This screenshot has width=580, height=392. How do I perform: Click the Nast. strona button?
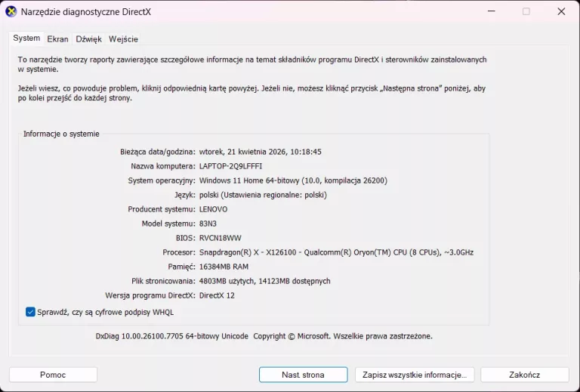[x=303, y=375]
